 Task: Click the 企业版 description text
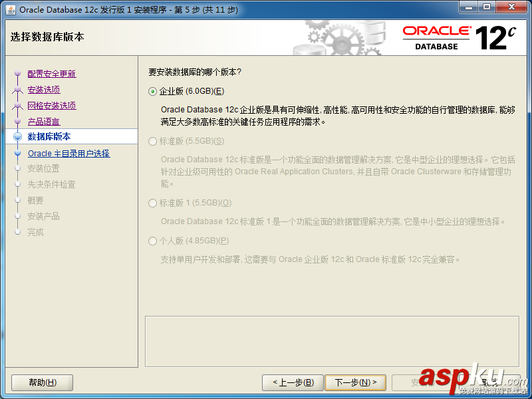(338, 116)
